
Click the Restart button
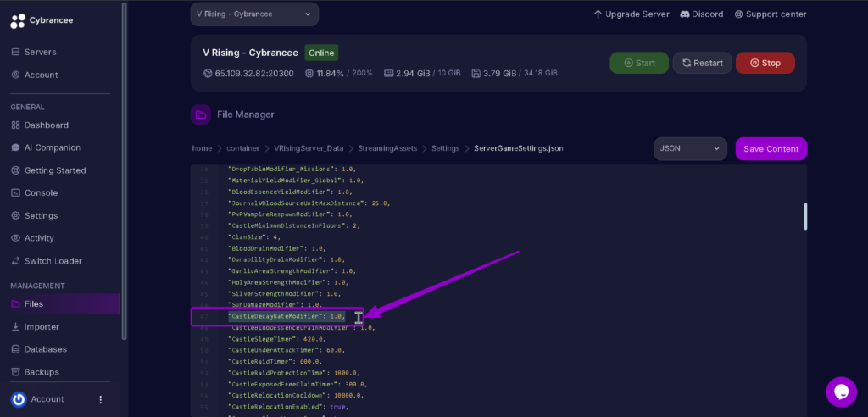[x=702, y=63]
